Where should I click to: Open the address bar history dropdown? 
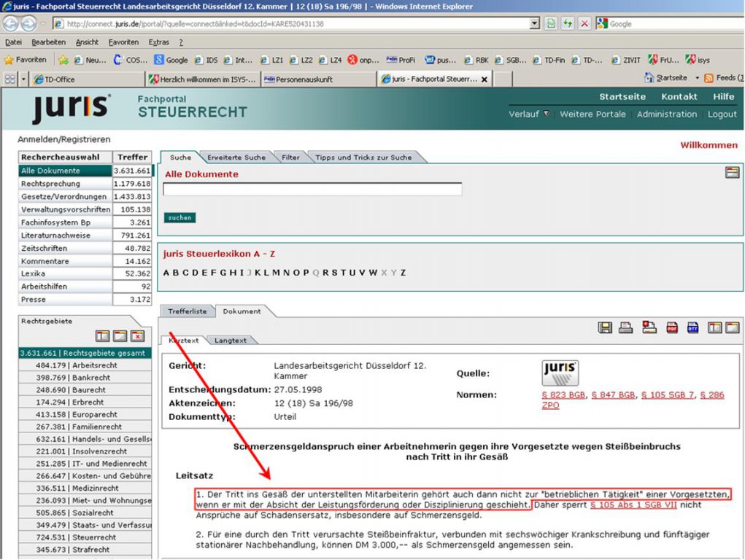tap(535, 23)
